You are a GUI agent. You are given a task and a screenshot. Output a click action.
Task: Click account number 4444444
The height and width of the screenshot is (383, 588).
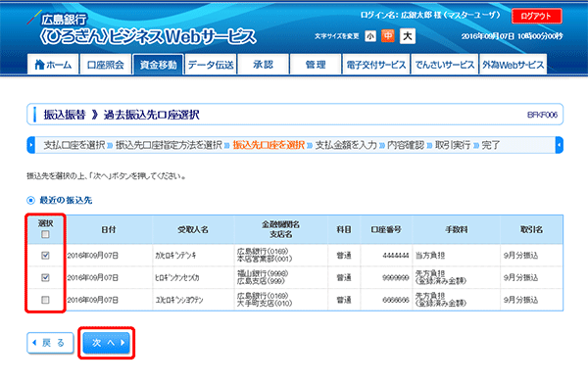click(396, 256)
